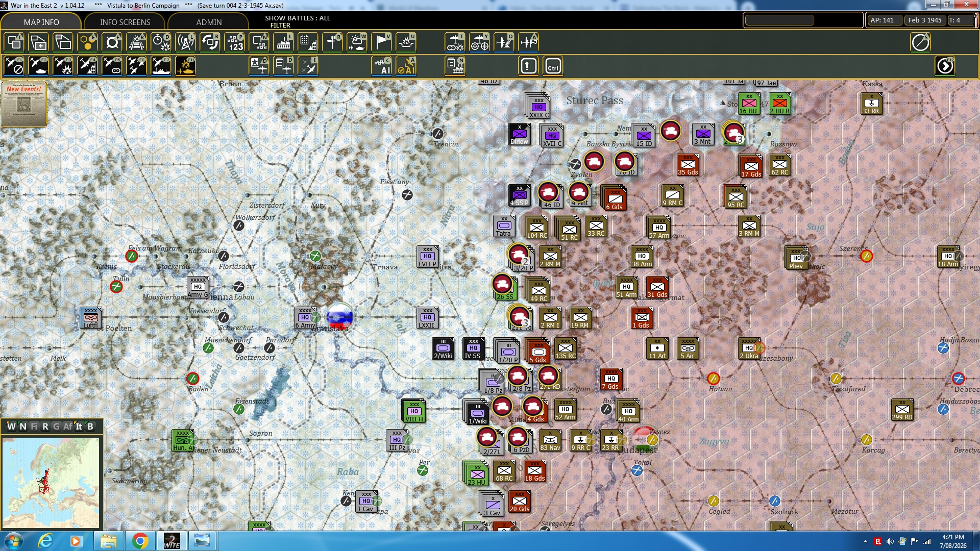Click the hex grid toggle icon (E)
Image resolution: width=980 pixels, height=551 pixels.
click(x=87, y=42)
